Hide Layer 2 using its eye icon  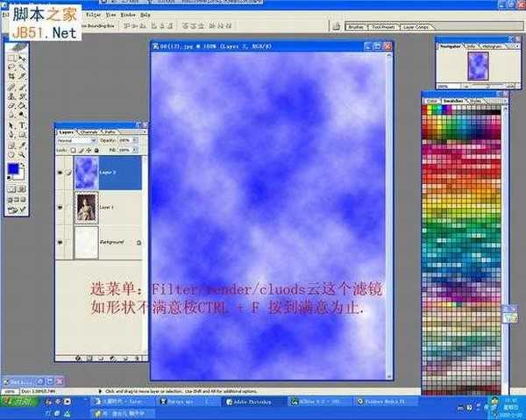(60, 173)
